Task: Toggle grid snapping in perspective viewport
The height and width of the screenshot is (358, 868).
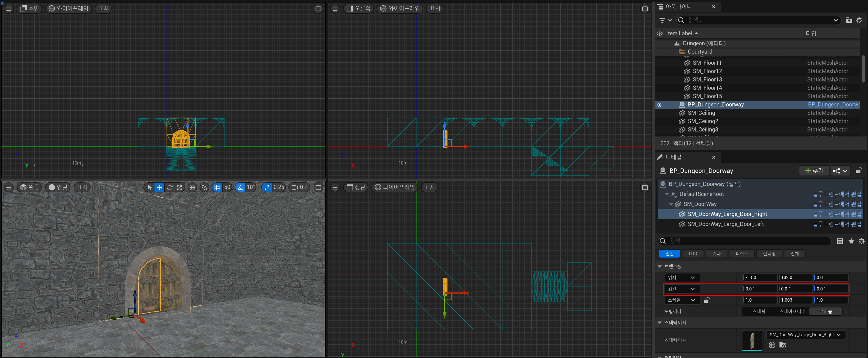Action: pyautogui.click(x=217, y=187)
